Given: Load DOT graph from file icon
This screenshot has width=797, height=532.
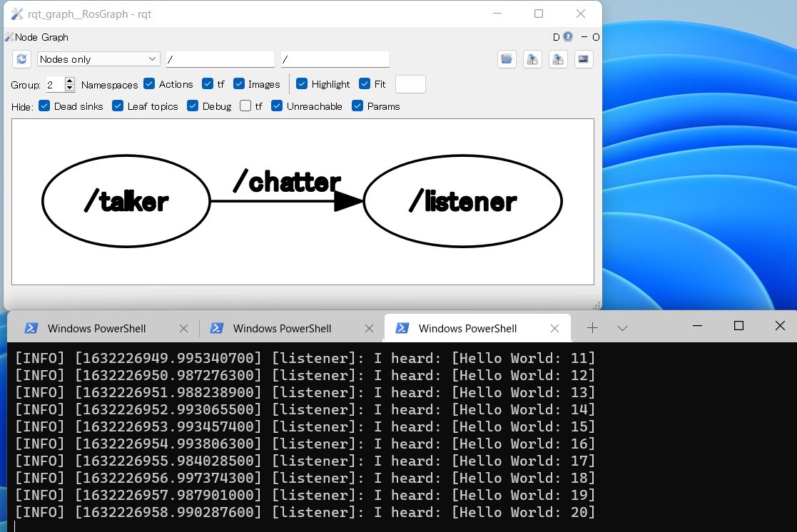Looking at the screenshot, I should click(507, 59).
